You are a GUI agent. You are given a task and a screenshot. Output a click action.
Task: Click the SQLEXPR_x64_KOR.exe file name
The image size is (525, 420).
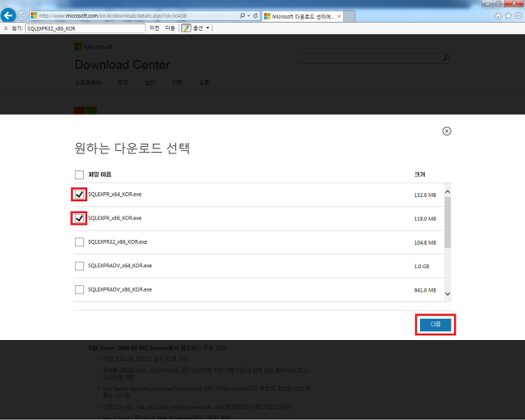(115, 195)
